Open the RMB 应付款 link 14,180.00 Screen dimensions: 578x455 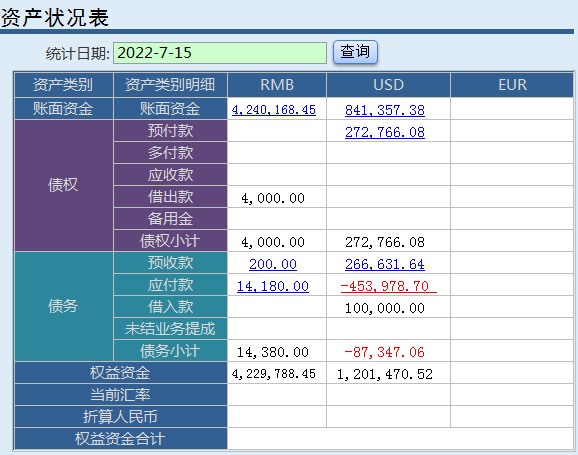point(273,286)
